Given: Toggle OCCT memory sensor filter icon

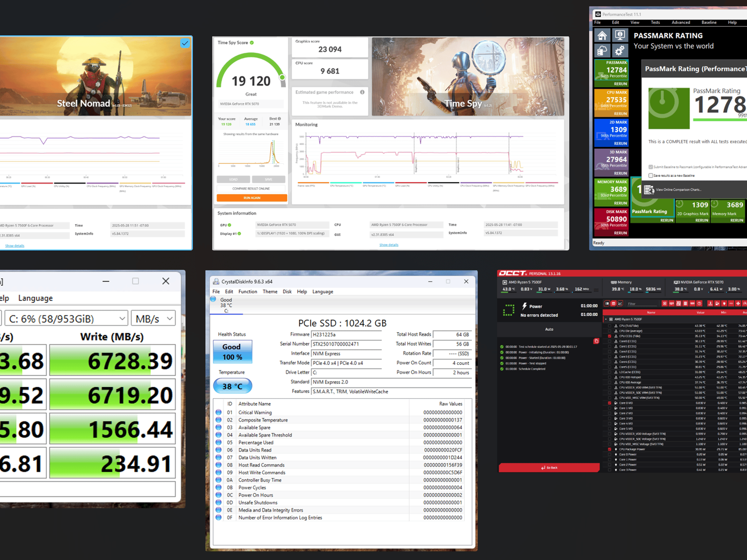Looking at the screenshot, I should pos(692,303).
